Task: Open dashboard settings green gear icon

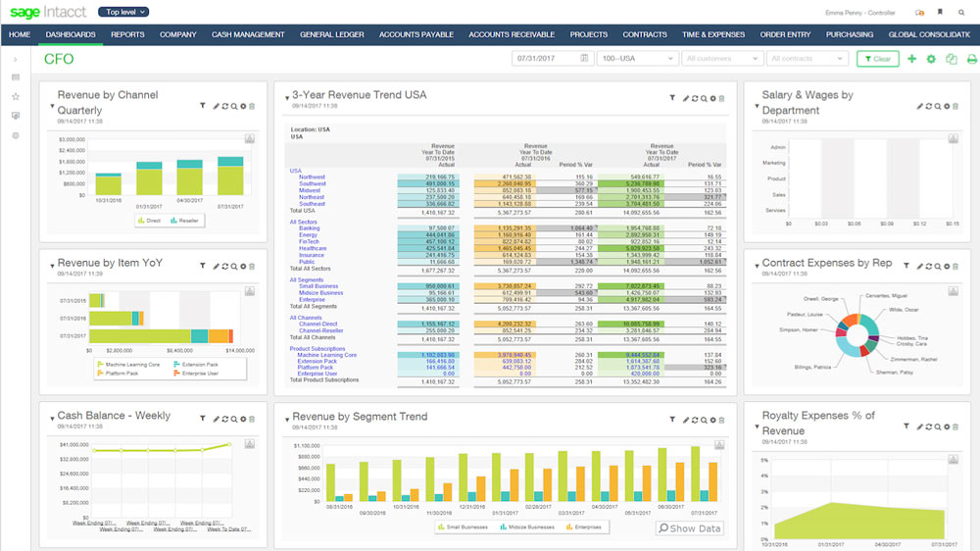Action: click(x=931, y=59)
